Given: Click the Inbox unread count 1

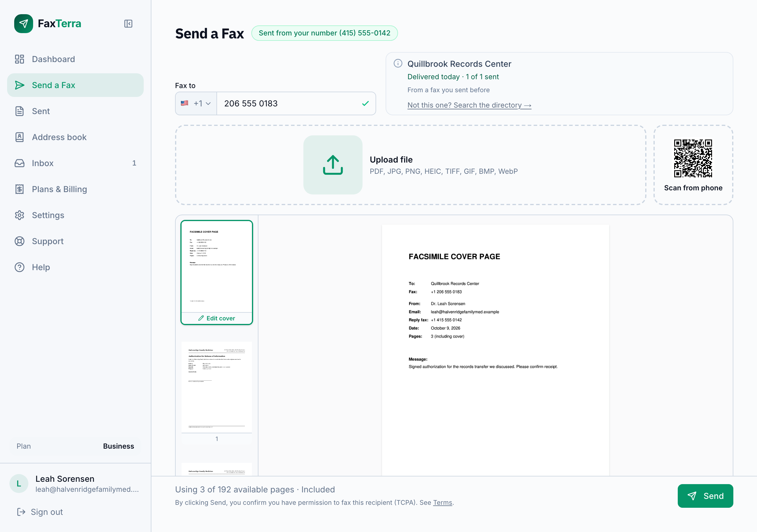Looking at the screenshot, I should pos(134,163).
